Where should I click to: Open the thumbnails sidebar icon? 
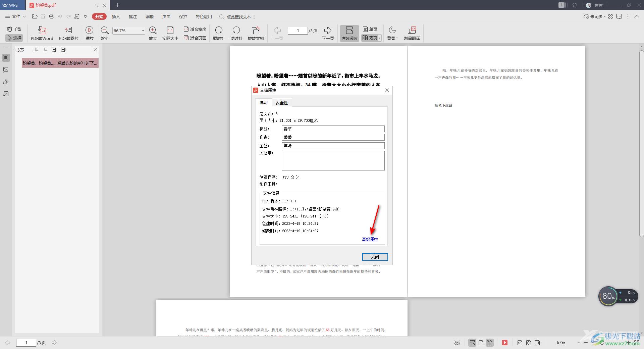(6, 70)
